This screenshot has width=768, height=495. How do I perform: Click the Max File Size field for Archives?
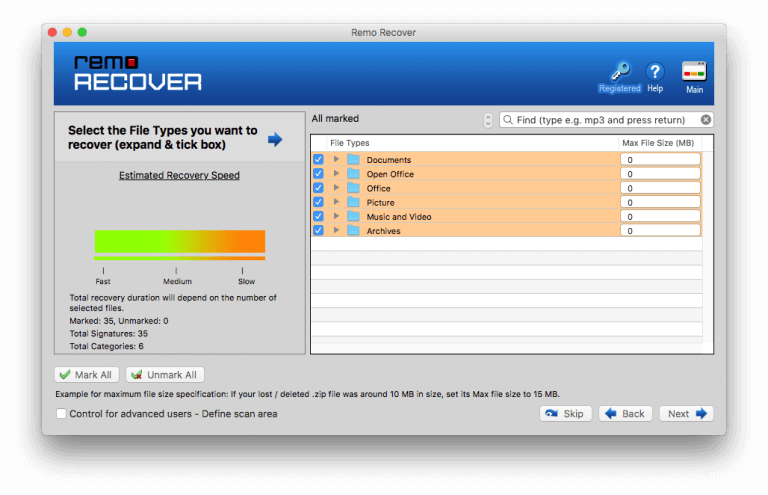(x=660, y=231)
